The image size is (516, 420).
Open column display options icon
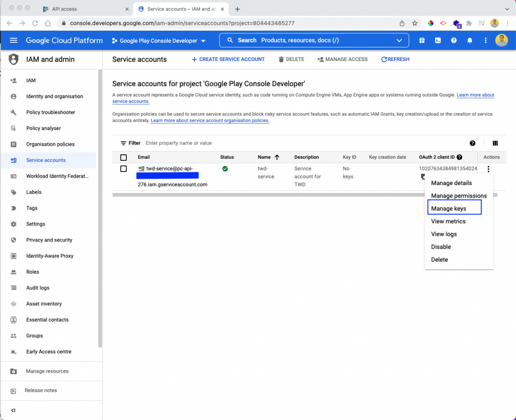tap(495, 143)
